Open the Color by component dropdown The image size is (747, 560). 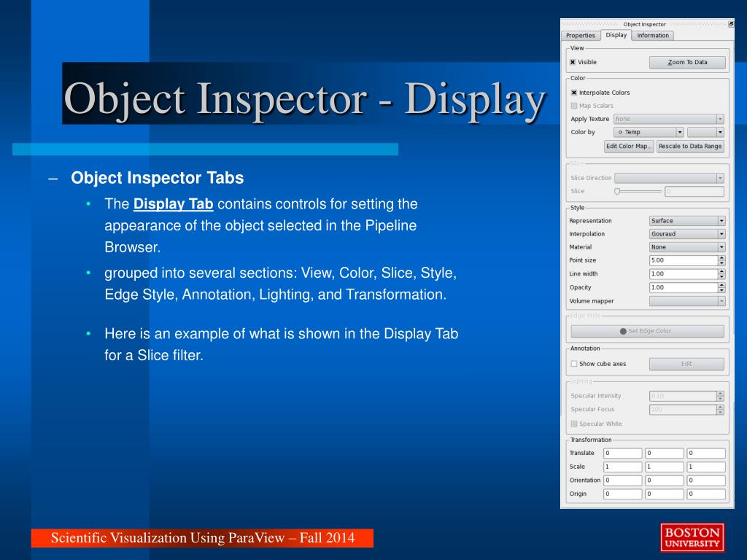pyautogui.click(x=705, y=132)
